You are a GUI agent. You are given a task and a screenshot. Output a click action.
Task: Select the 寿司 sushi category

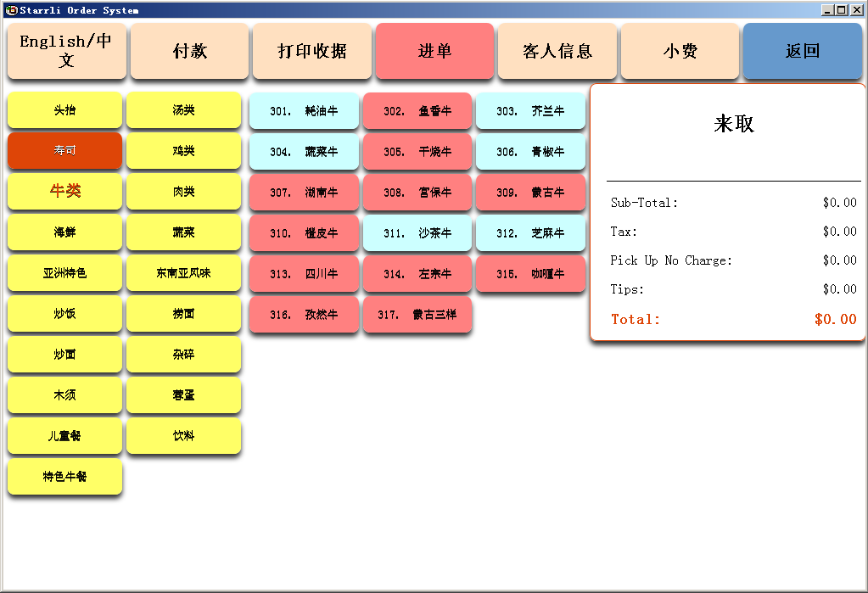pos(65,150)
